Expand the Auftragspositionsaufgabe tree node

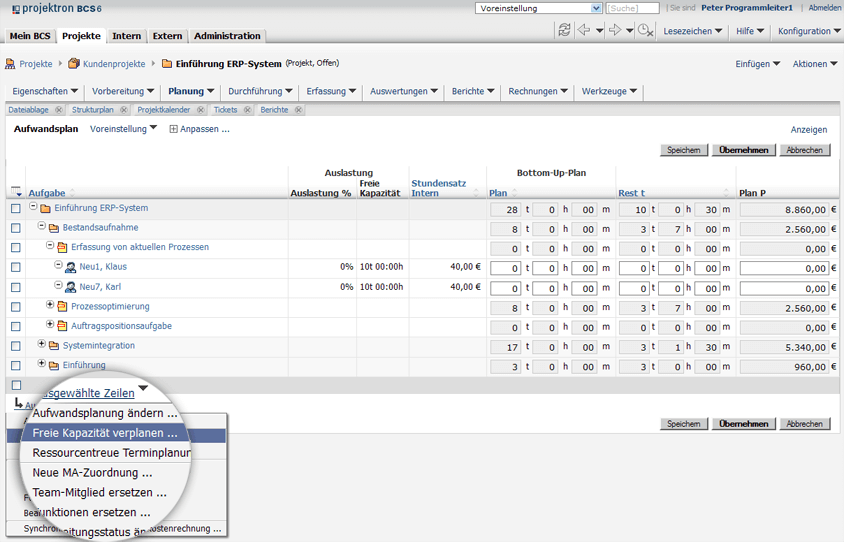coord(50,324)
